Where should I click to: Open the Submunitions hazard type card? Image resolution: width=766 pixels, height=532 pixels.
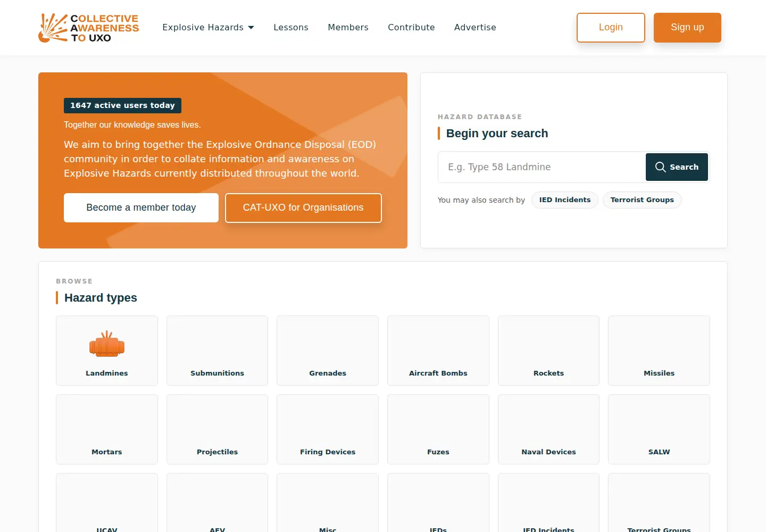pyautogui.click(x=217, y=351)
